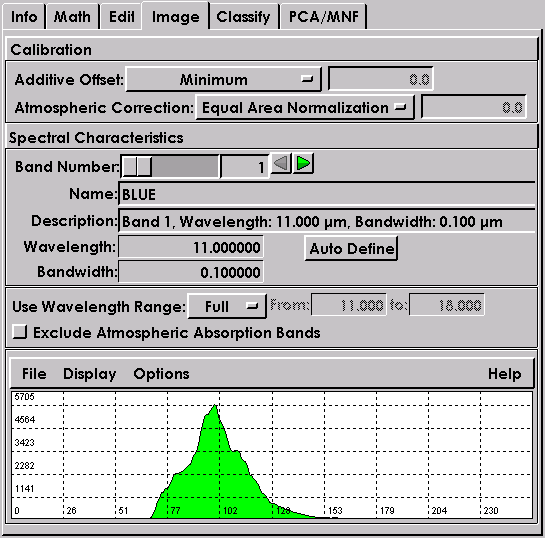Click the Auto Define button

(x=351, y=248)
